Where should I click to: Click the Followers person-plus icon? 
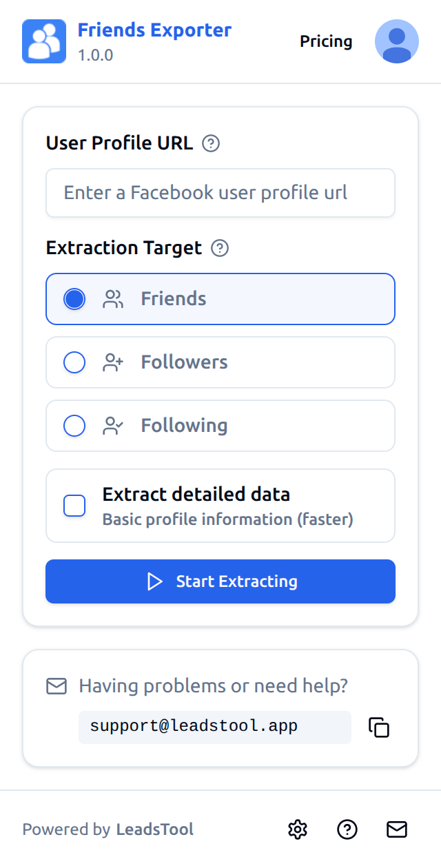(x=112, y=362)
